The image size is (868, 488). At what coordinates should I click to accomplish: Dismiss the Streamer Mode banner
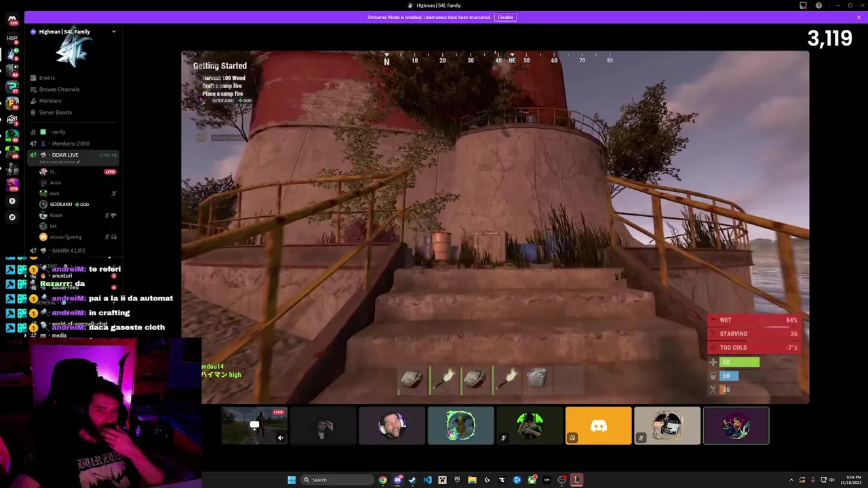coord(859,17)
